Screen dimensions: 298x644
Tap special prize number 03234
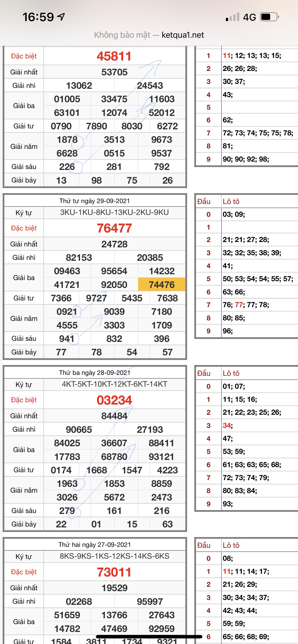[x=114, y=400]
